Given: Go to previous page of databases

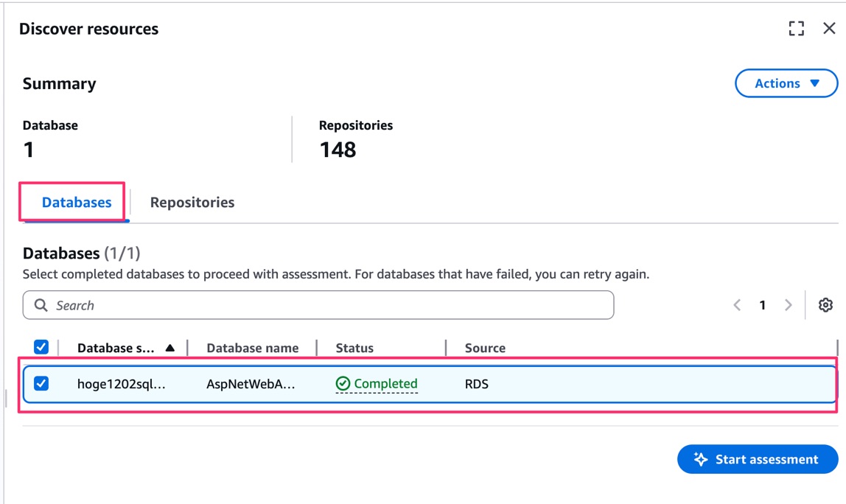Looking at the screenshot, I should 737,305.
